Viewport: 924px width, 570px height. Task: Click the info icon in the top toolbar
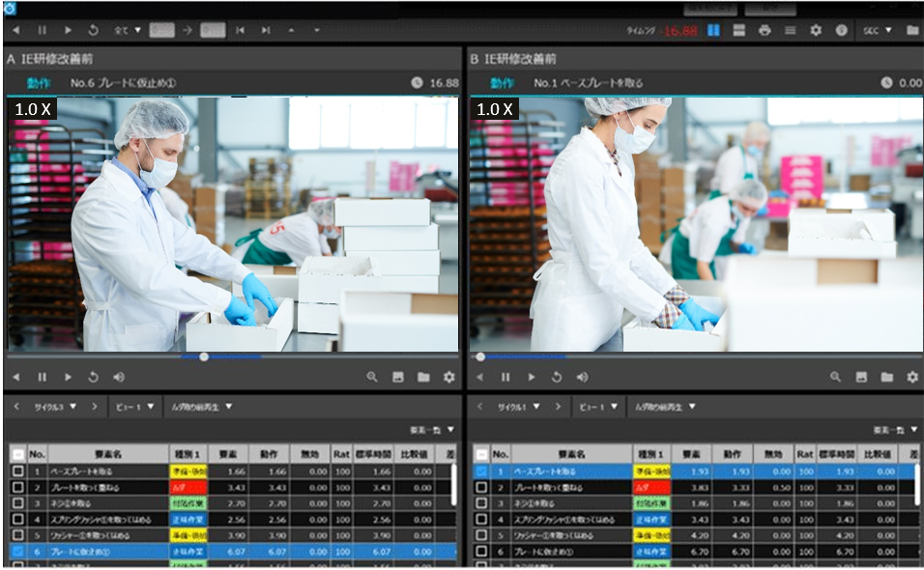pos(840,30)
